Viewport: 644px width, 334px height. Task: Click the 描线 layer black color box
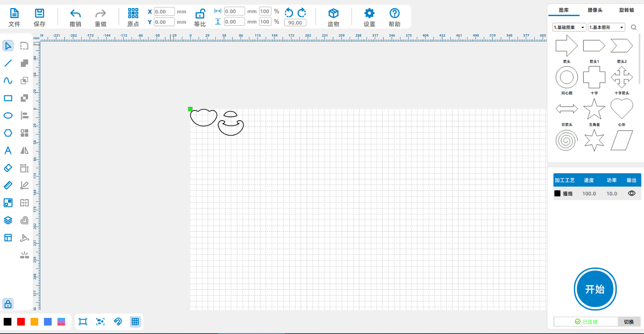557,193
